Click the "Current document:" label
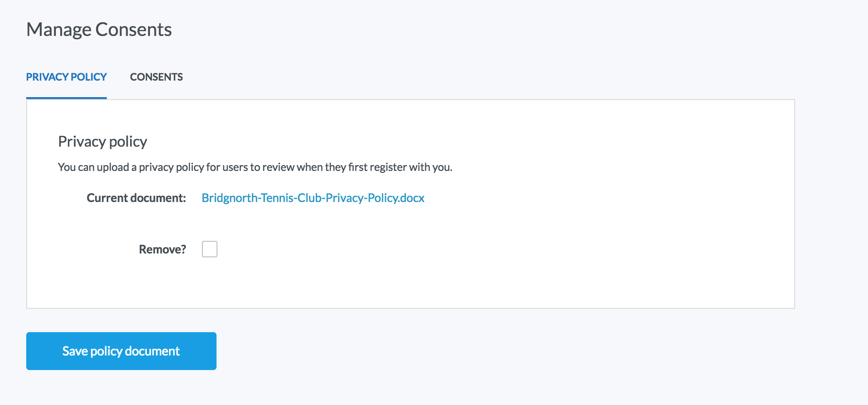 [136, 198]
